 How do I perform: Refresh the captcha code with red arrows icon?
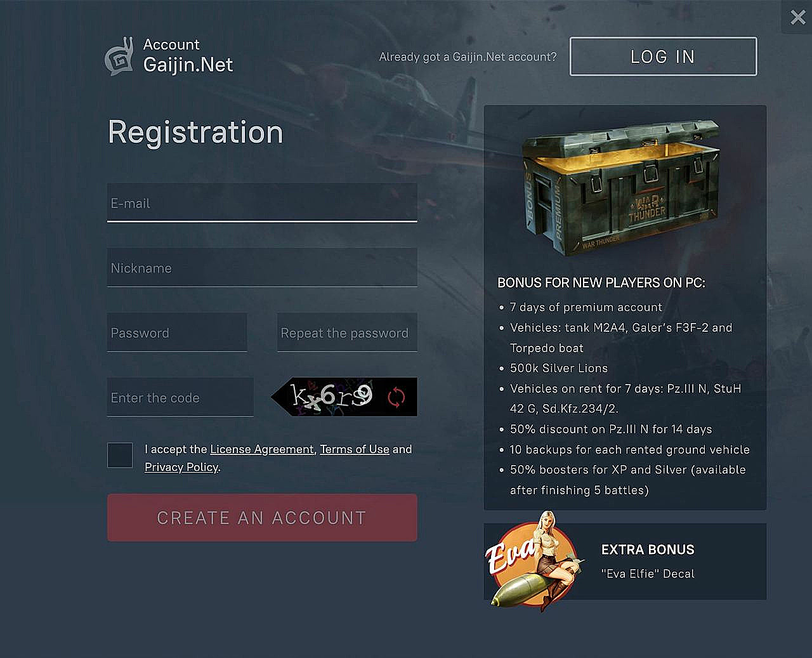coord(396,397)
